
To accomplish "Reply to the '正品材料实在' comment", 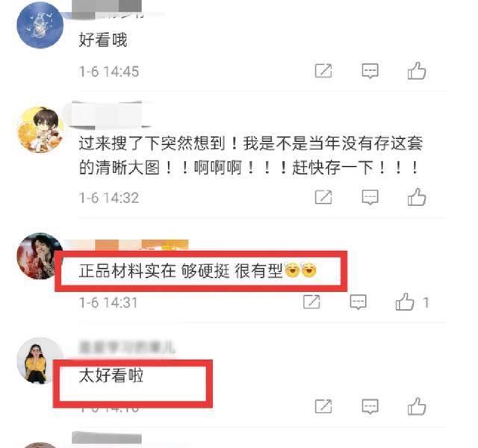I will click(358, 302).
